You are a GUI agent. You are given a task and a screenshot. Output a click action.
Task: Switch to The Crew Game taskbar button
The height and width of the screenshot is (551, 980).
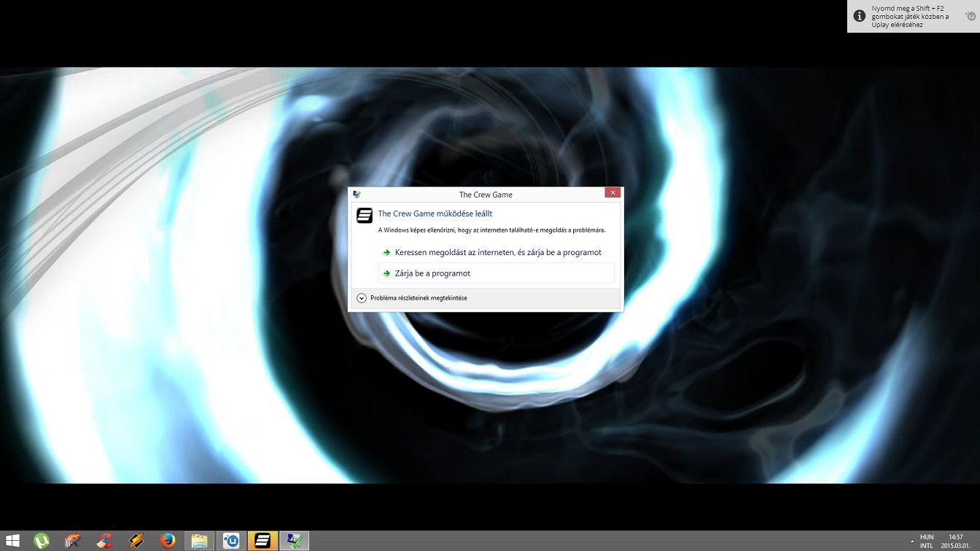(262, 541)
